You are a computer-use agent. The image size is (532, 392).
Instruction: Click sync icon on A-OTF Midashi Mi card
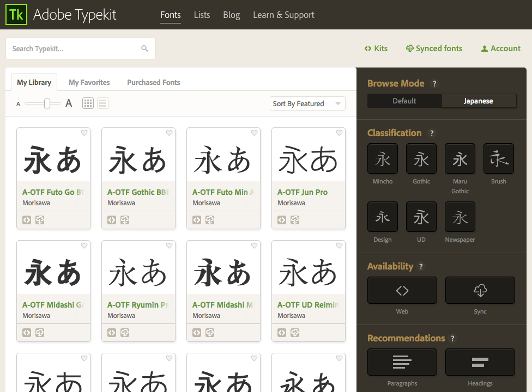tap(210, 333)
